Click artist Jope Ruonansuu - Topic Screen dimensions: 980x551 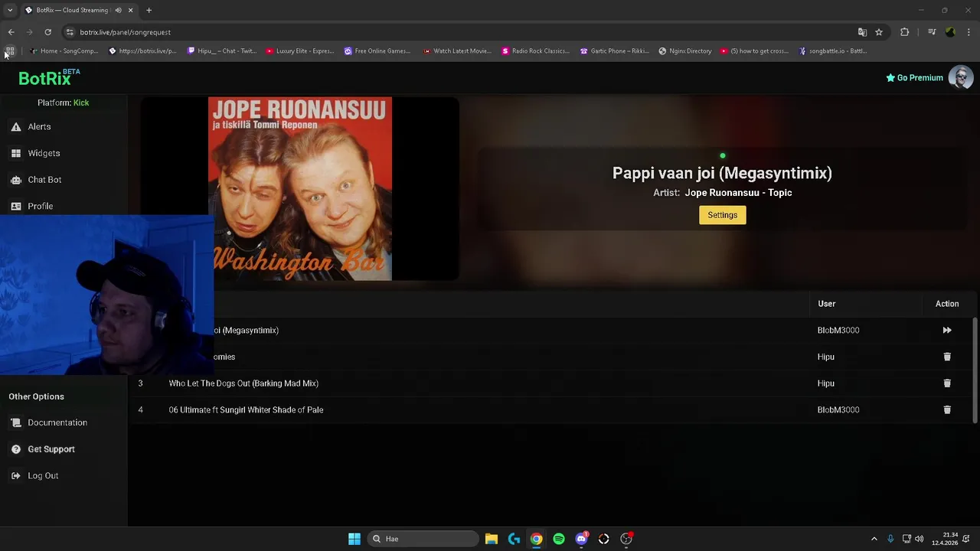click(738, 193)
